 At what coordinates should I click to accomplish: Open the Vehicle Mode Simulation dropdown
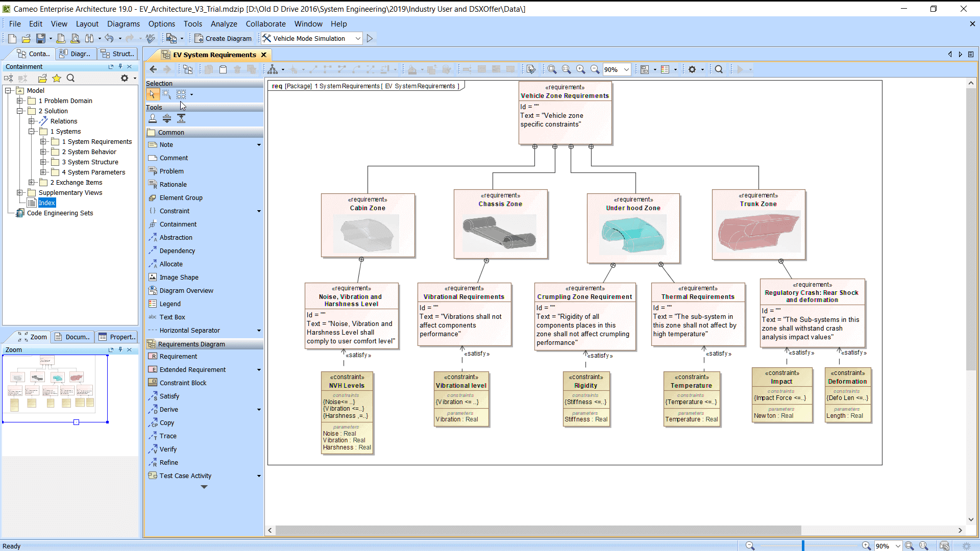point(357,38)
